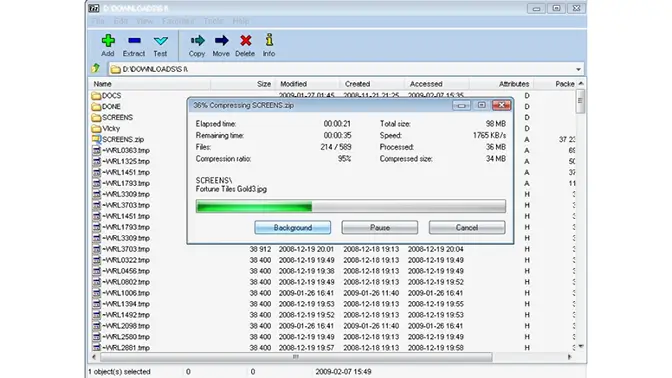This screenshot has height=378, width=672.
Task: Sort by the Packed column header
Action: click(555, 84)
